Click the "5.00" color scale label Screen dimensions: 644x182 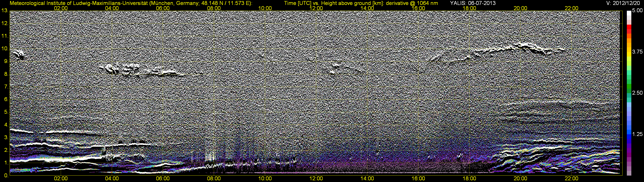coord(637,10)
